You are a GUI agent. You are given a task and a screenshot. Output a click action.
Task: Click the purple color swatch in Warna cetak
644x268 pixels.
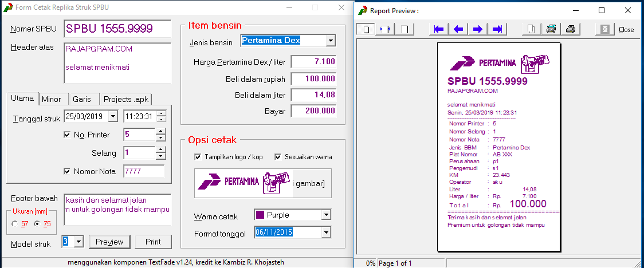tap(260, 215)
